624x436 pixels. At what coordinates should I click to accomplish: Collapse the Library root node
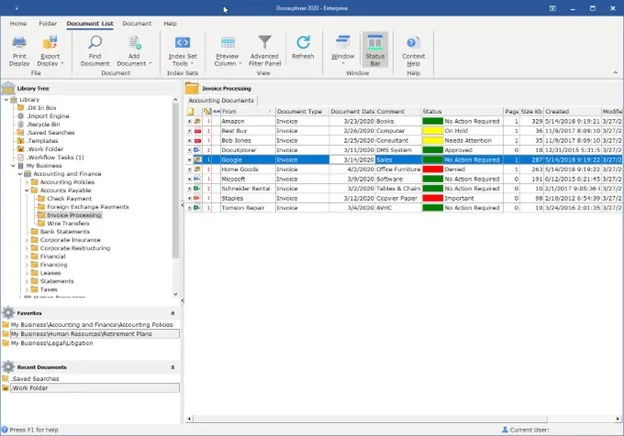tap(6, 99)
